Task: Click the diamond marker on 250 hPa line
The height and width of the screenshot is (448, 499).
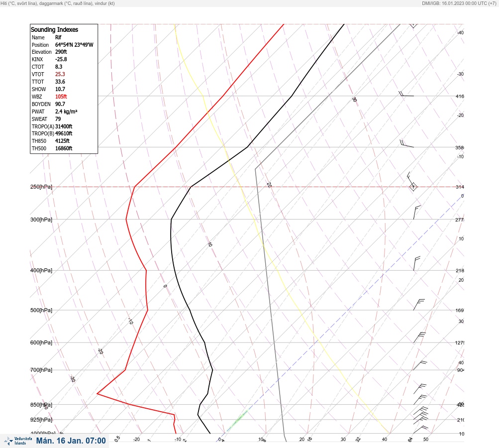Action: click(x=413, y=187)
